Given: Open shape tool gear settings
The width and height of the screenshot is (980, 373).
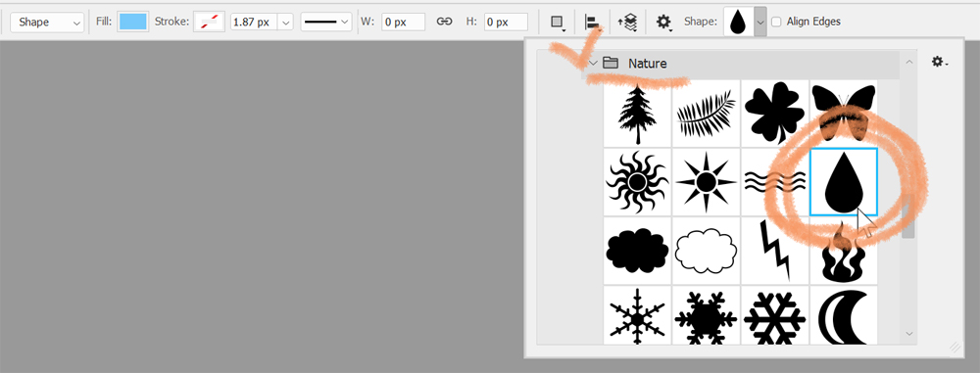Looking at the screenshot, I should (663, 22).
